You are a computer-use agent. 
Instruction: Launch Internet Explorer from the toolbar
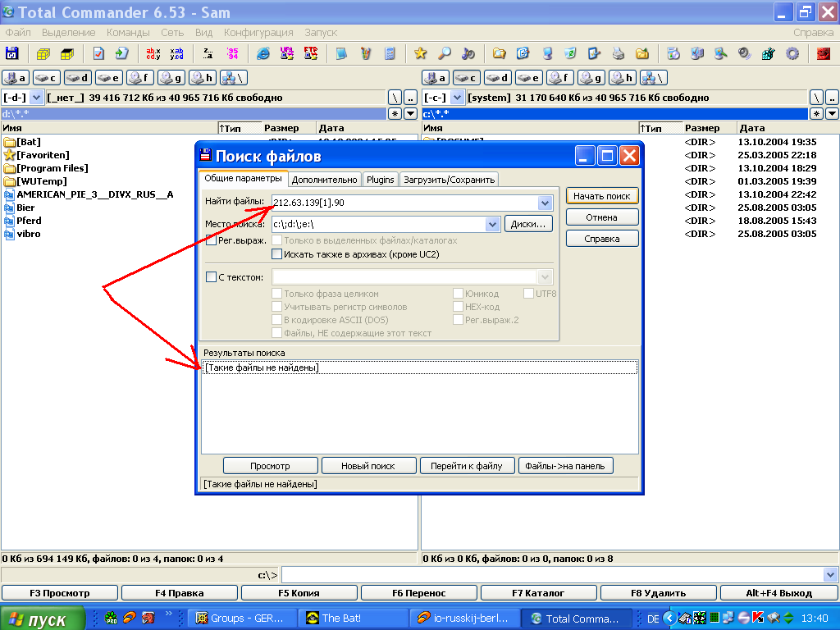(263, 53)
